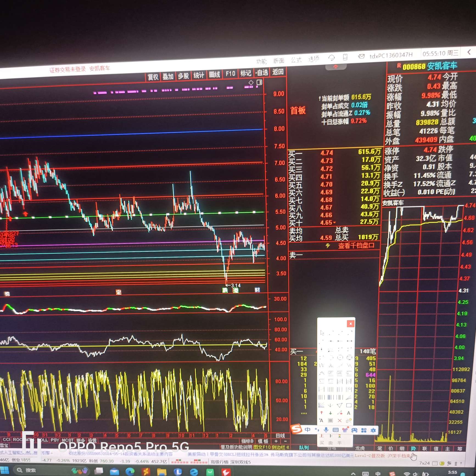476x476 pixels.
Task: Click the red X delete drawing tool
Action: pyautogui.click(x=340, y=421)
